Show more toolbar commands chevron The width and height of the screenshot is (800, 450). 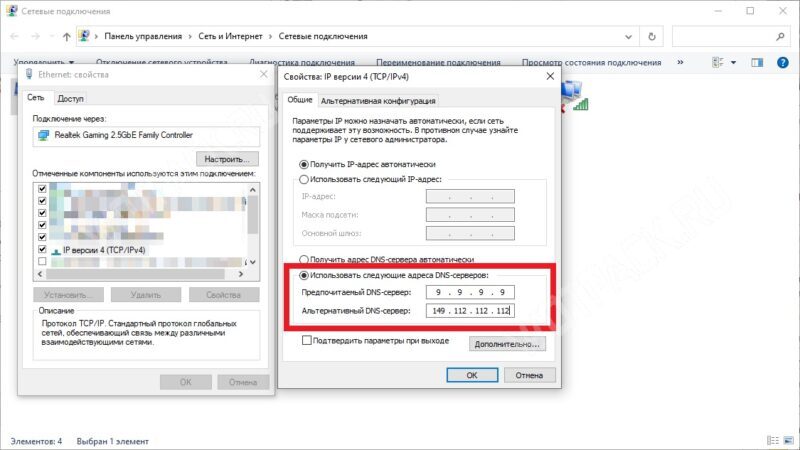pyautogui.click(x=680, y=62)
